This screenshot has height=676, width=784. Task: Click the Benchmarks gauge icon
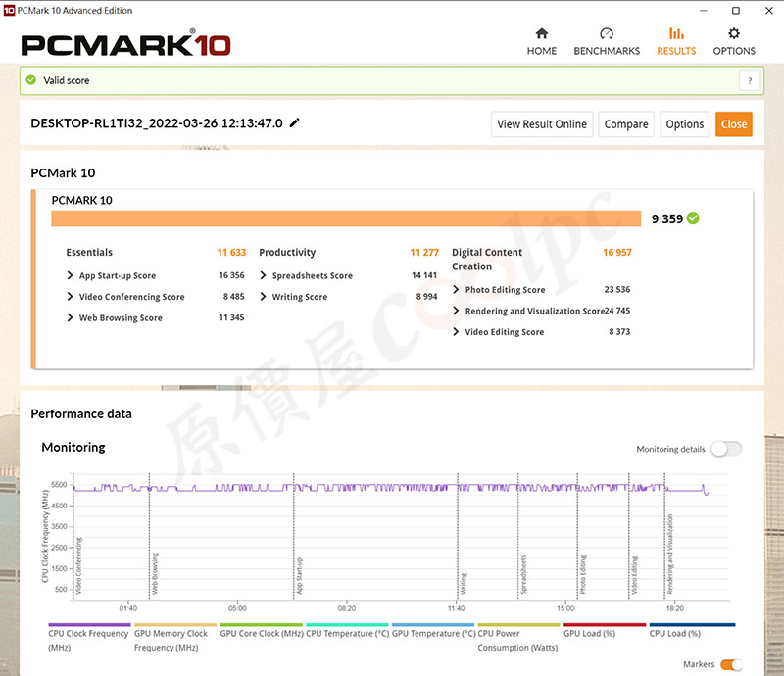coord(607,33)
